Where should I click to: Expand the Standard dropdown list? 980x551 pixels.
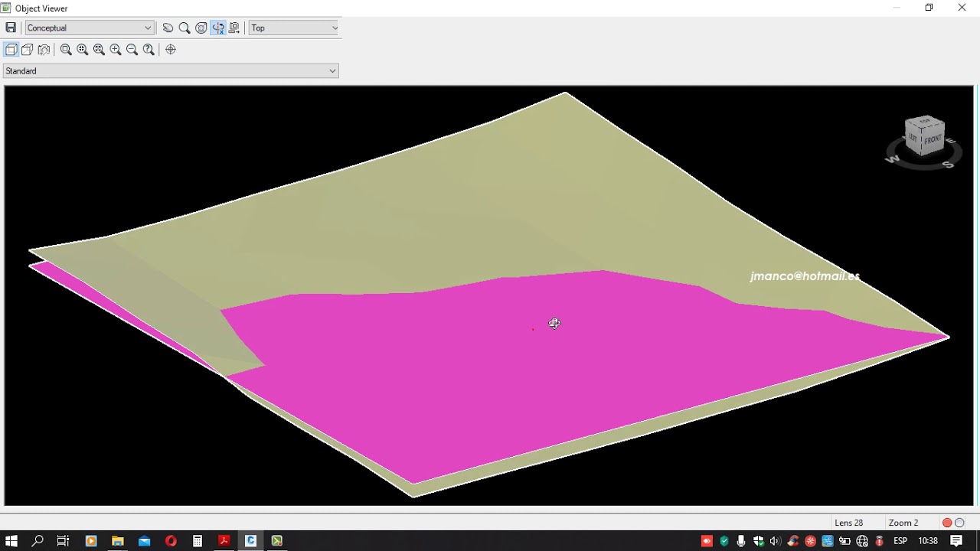[x=171, y=70]
